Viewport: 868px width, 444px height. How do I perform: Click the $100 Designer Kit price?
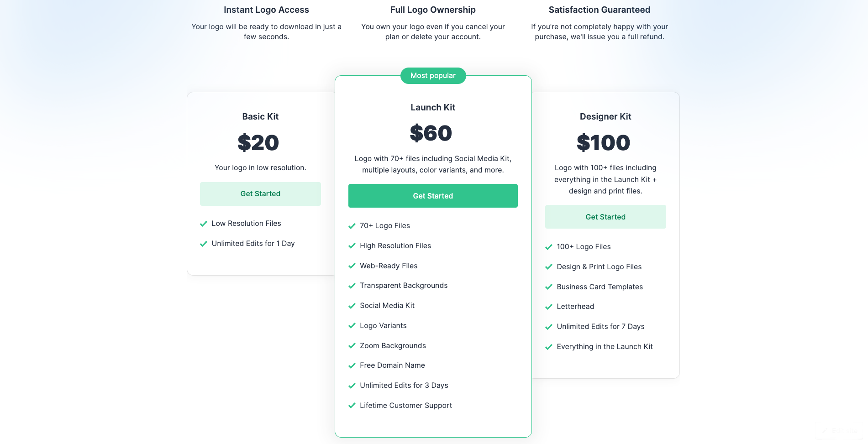[x=603, y=143]
